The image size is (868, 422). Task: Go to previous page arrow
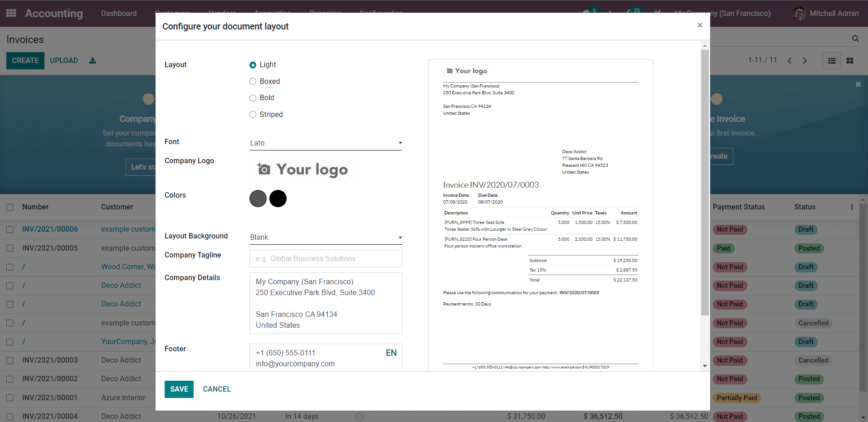pos(790,61)
